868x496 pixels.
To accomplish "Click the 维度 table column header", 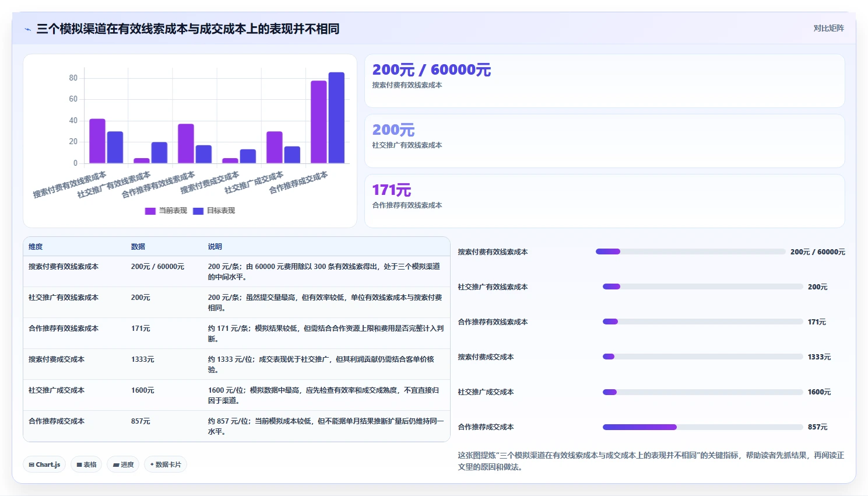I will pyautogui.click(x=36, y=247).
